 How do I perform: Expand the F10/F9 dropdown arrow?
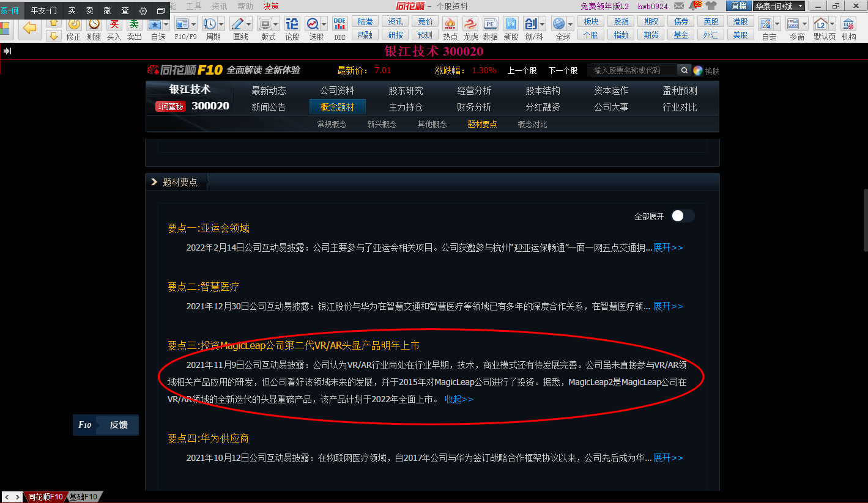click(193, 25)
